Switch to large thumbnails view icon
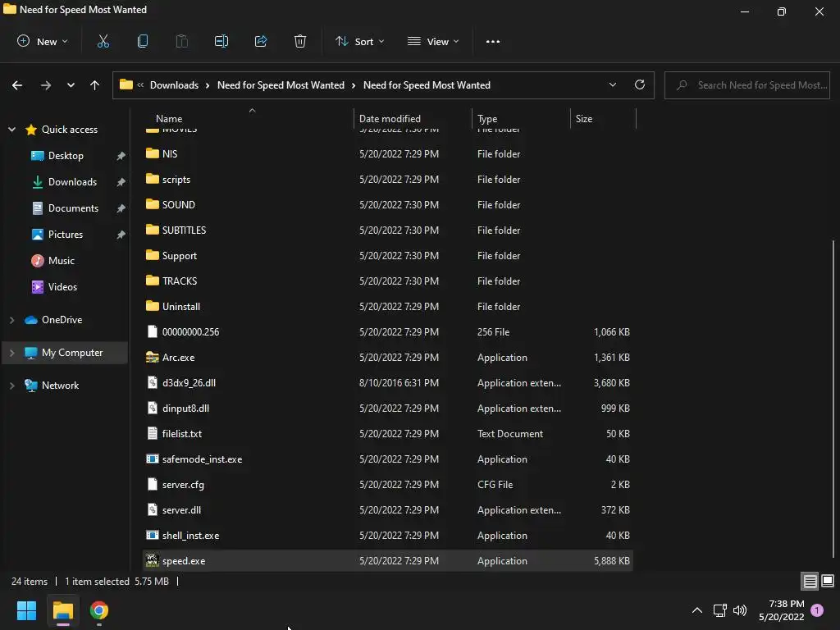The image size is (840, 630). tap(828, 581)
